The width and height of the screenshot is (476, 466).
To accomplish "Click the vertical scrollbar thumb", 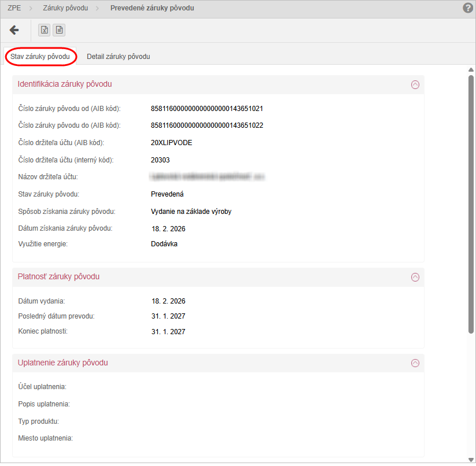I will (x=471, y=202).
